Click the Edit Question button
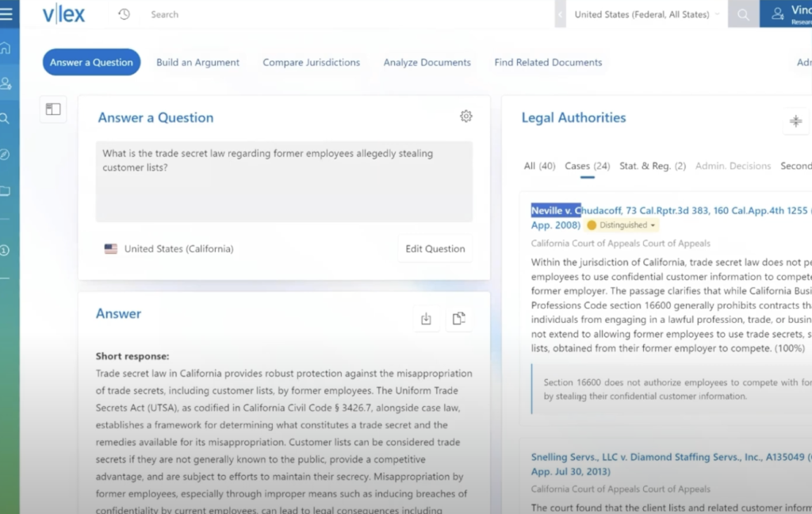 click(435, 248)
